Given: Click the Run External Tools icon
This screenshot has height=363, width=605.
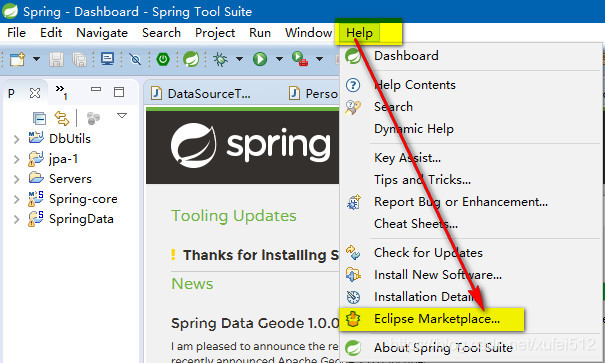Looking at the screenshot, I should pos(300,59).
